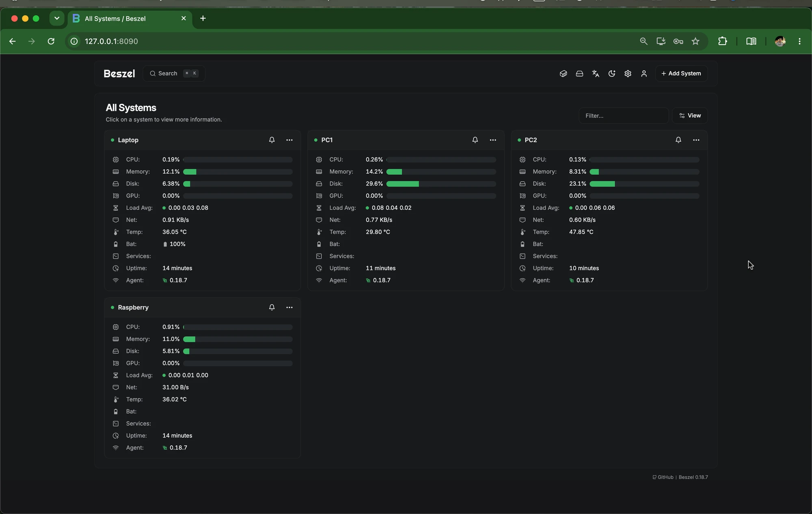Click Raspberry net value 31.00 B/s
This screenshot has width=812, height=514.
[x=175, y=387]
